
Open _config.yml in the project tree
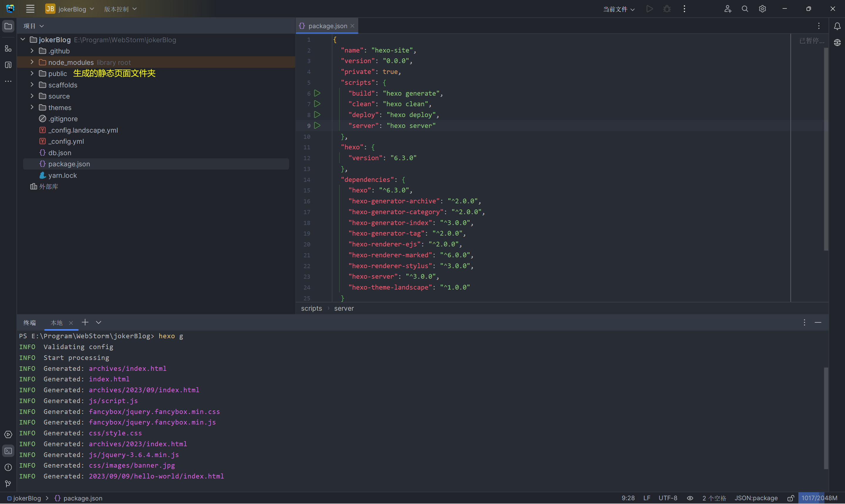66,141
